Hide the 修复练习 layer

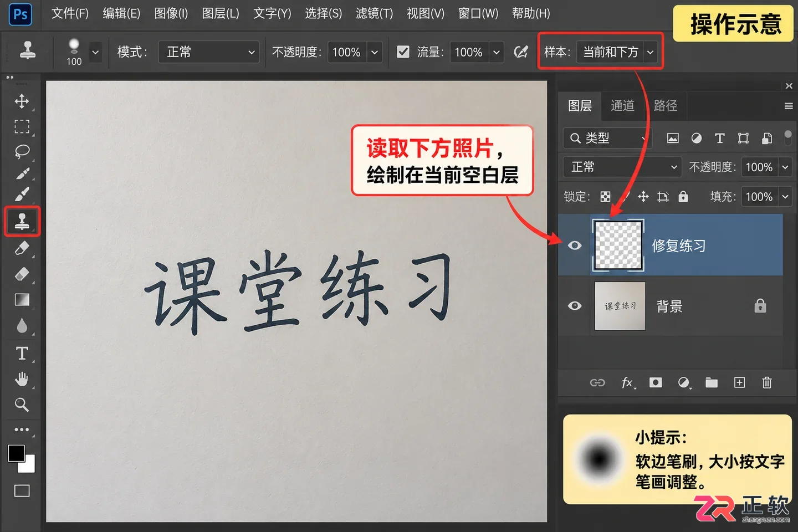(x=575, y=245)
